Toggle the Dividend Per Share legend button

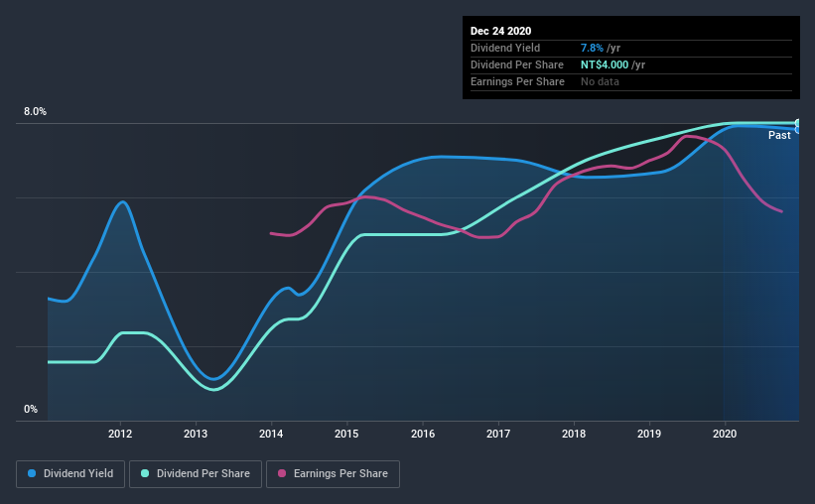(196, 474)
